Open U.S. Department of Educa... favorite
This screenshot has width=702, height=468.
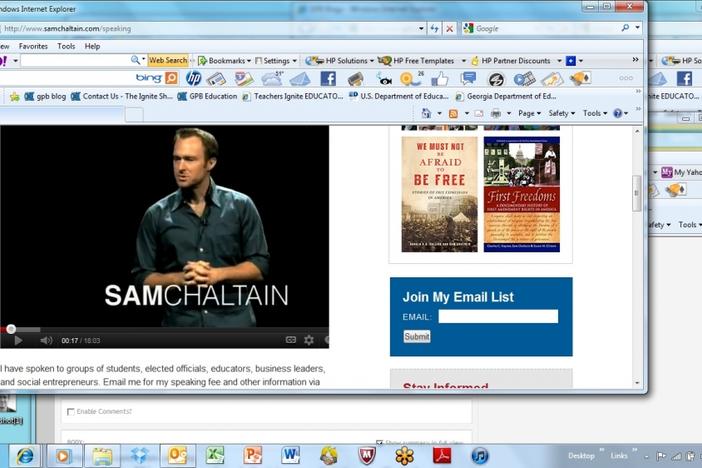[399, 96]
